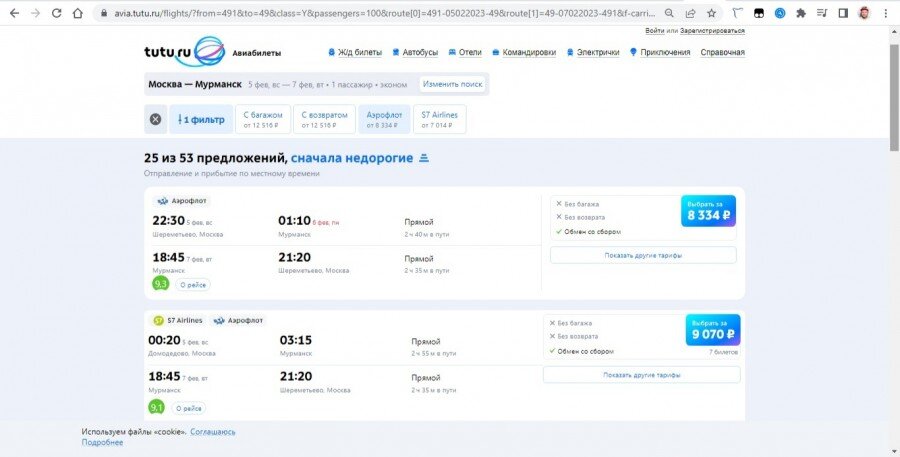Click the 7 билетов remaining label
The height and width of the screenshot is (457, 900).
click(x=723, y=353)
